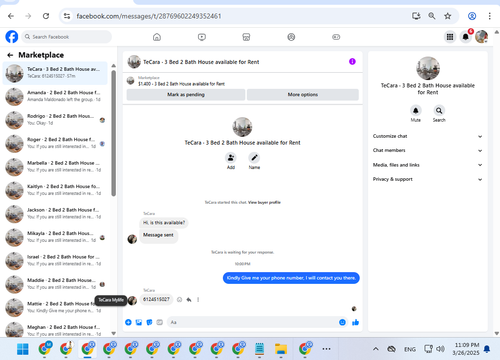Search in conversation magnifier icon
Image resolution: width=500 pixels, height=360 pixels.
(439, 110)
